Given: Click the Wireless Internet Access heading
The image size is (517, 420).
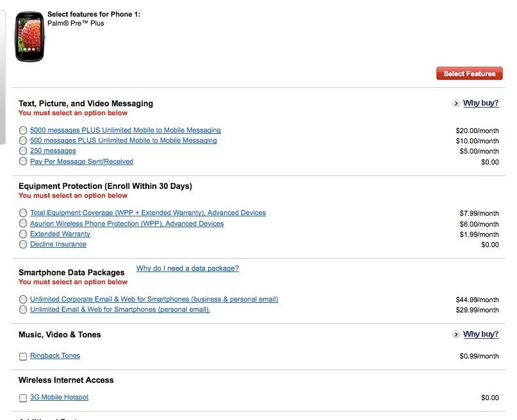Looking at the screenshot, I should (66, 380).
